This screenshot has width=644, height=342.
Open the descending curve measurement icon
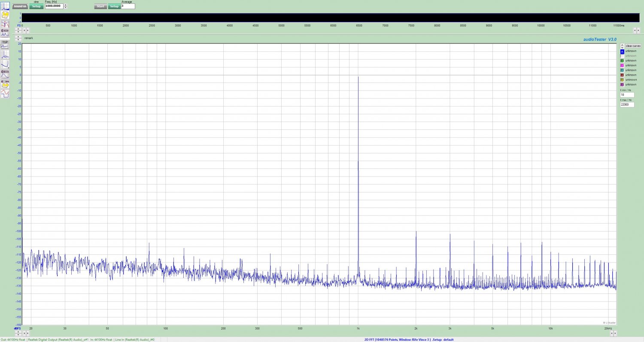point(5,64)
